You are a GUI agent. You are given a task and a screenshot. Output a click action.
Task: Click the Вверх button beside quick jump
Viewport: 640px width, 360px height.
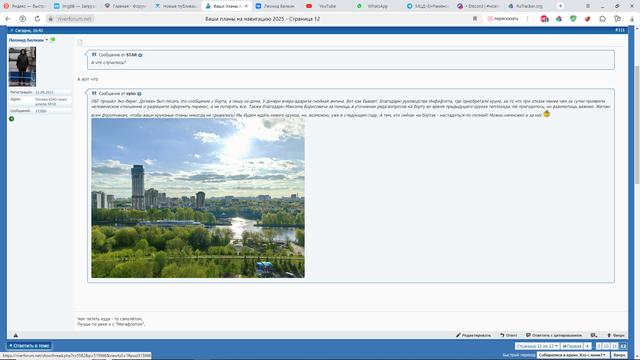[619, 355]
